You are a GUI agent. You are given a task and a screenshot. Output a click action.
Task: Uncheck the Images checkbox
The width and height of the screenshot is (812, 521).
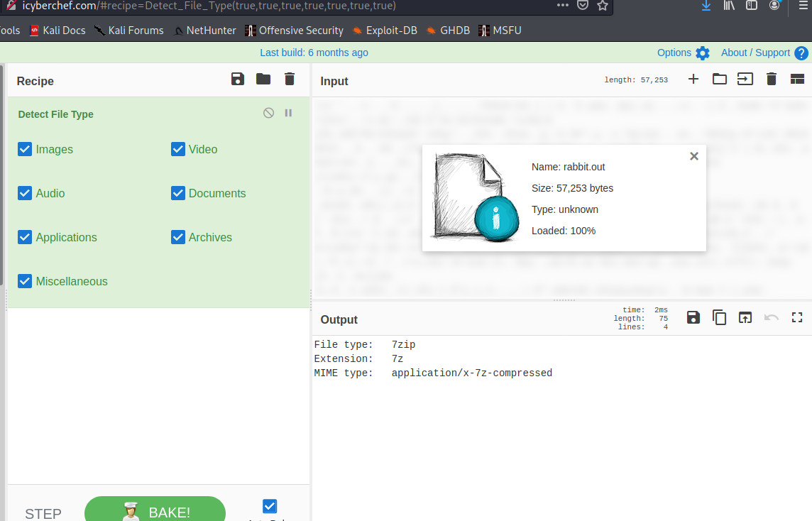click(25, 149)
